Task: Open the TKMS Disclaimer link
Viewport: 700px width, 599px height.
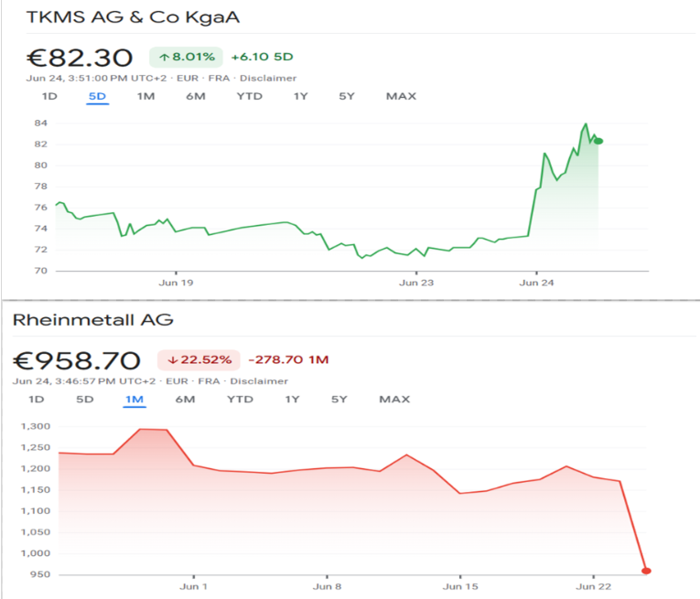Action: click(x=268, y=79)
